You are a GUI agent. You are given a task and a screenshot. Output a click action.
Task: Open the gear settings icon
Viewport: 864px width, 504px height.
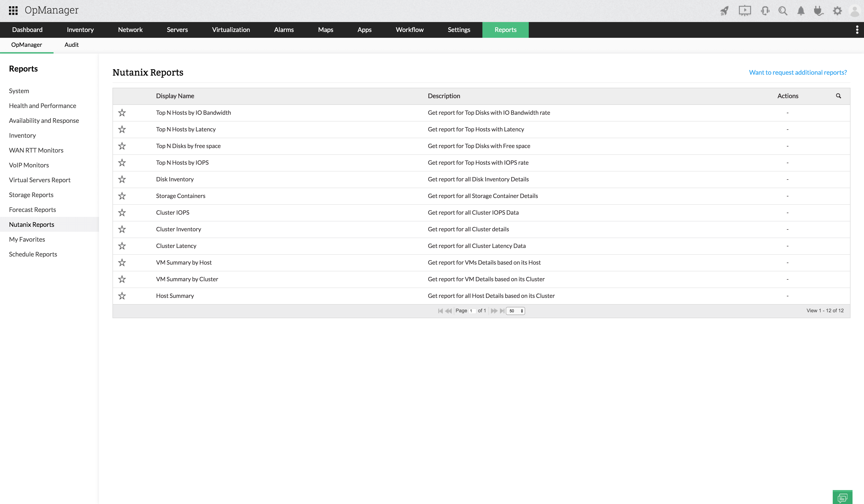(837, 11)
